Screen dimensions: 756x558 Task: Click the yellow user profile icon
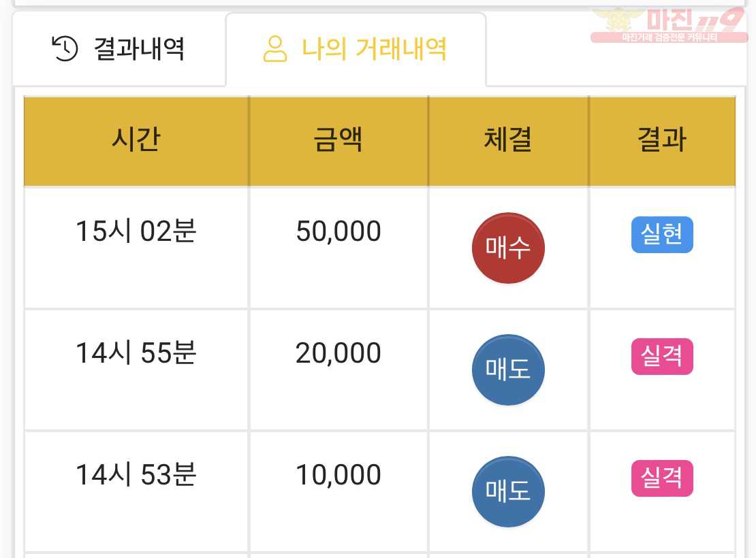[275, 49]
